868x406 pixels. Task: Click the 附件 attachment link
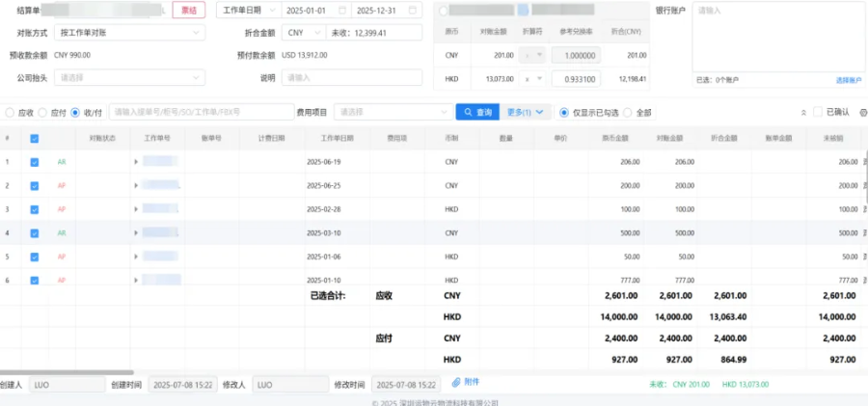click(466, 382)
